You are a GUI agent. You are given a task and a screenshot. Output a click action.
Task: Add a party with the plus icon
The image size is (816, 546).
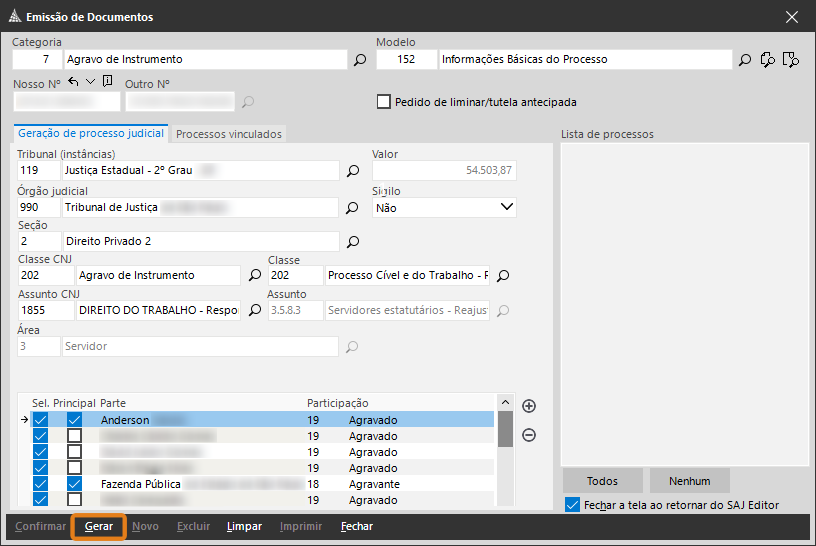click(x=529, y=406)
